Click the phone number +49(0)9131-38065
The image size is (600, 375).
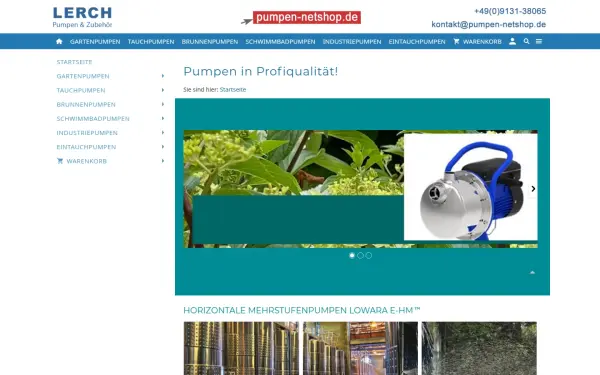(x=510, y=11)
